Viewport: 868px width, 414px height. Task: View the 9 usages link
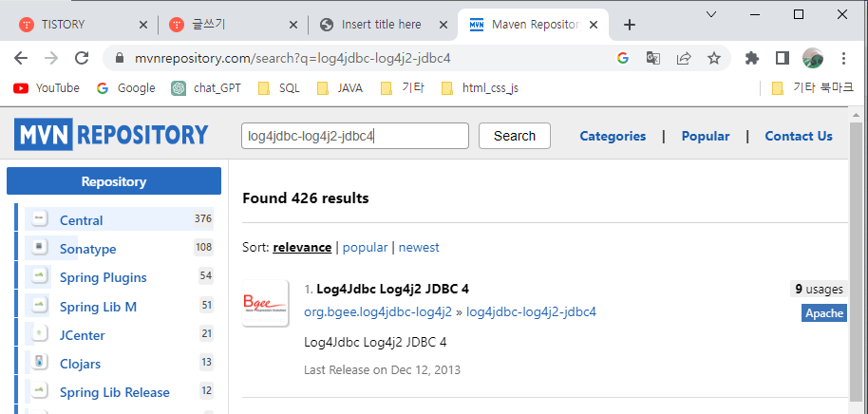click(x=819, y=289)
